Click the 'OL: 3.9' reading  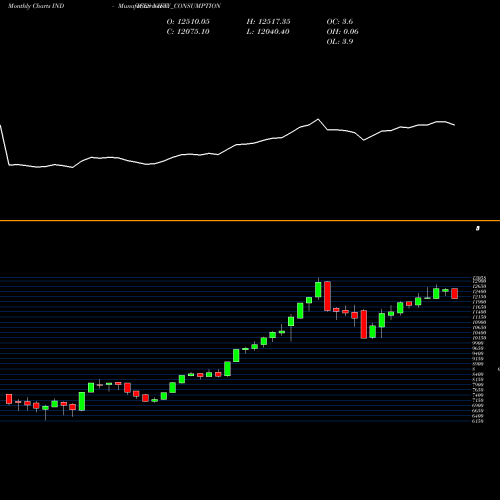coord(340,42)
